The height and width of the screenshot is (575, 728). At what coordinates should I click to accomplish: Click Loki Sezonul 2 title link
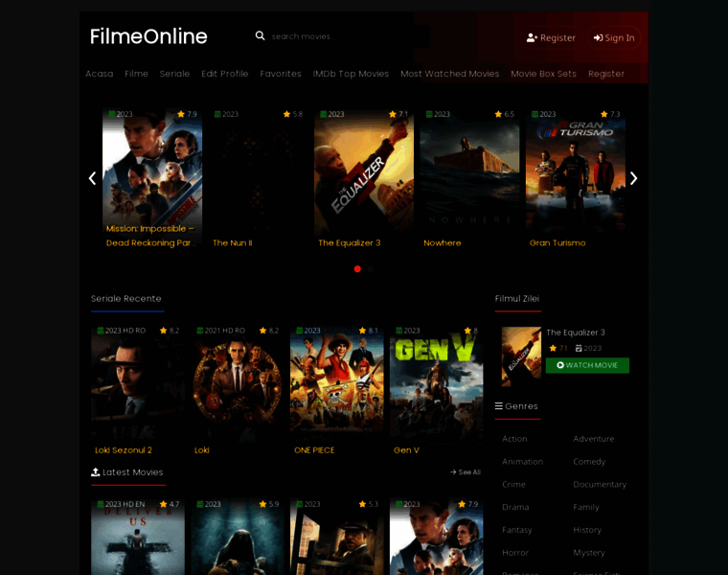coord(124,450)
